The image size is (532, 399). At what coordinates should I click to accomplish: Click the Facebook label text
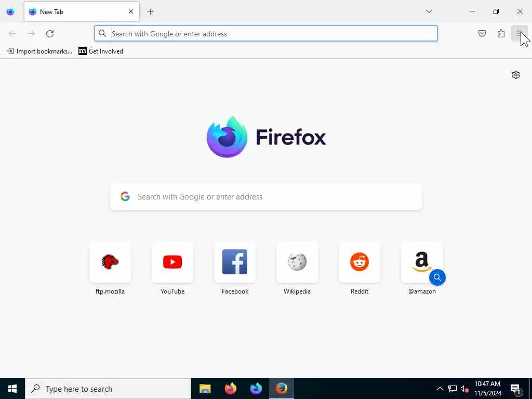point(235,291)
